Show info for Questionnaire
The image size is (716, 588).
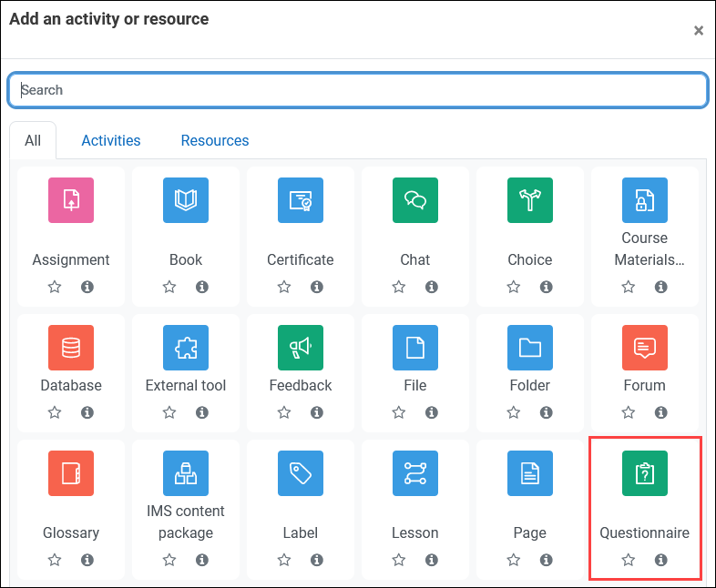tap(660, 560)
